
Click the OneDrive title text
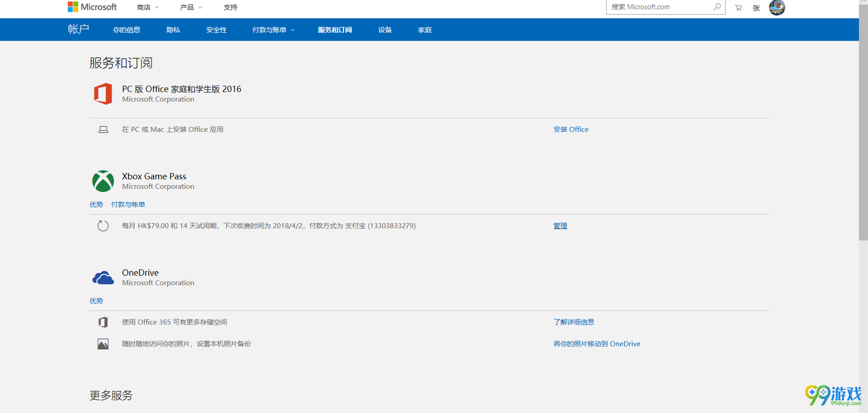pyautogui.click(x=140, y=273)
